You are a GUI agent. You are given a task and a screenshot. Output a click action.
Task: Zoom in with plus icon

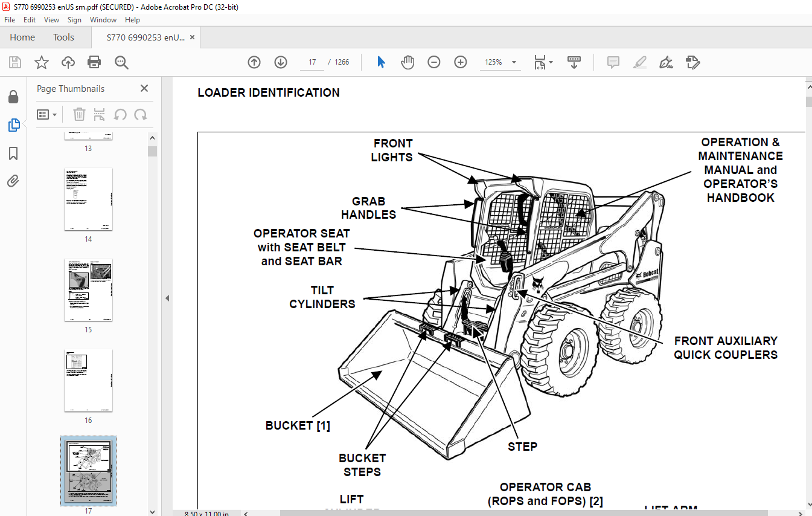(461, 62)
